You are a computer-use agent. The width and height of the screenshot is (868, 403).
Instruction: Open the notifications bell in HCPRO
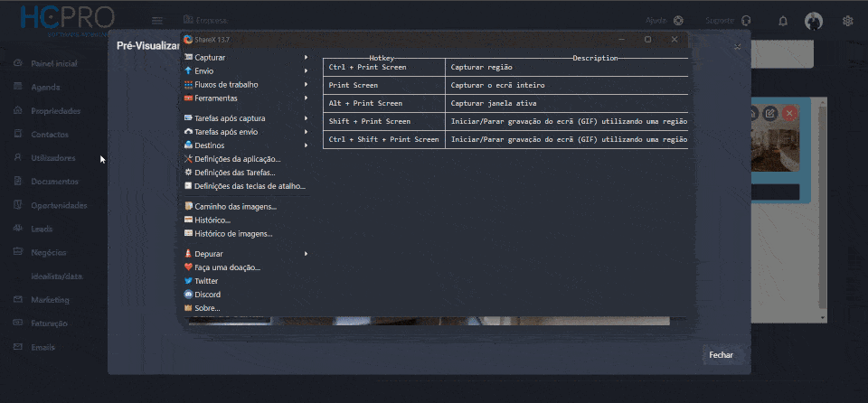coord(783,21)
